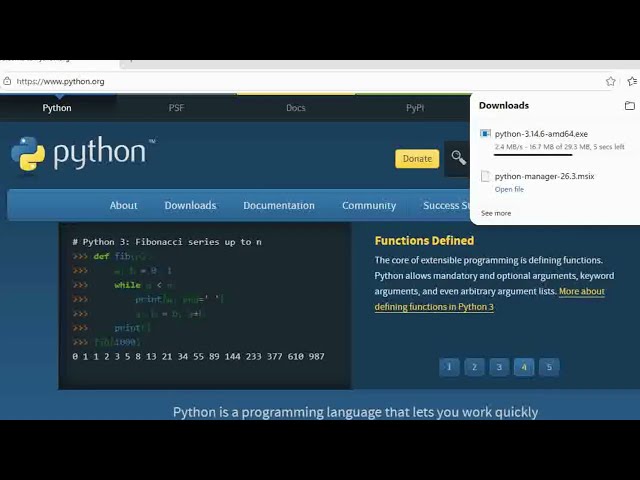
Task: Show slide 4 of the code carousel
Action: [x=524, y=367]
